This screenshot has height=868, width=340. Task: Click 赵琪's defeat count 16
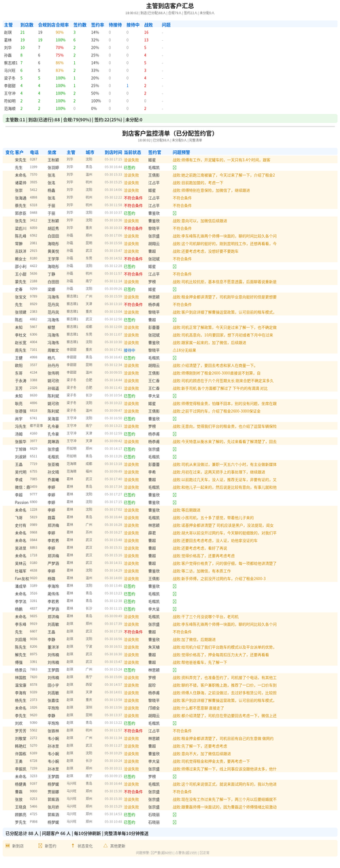146,32
